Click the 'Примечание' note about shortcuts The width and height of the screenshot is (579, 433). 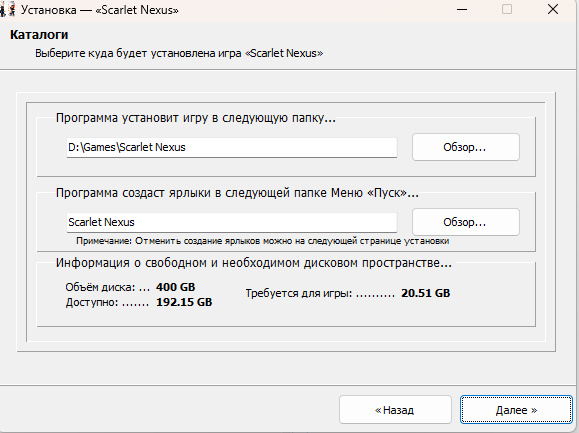click(263, 241)
